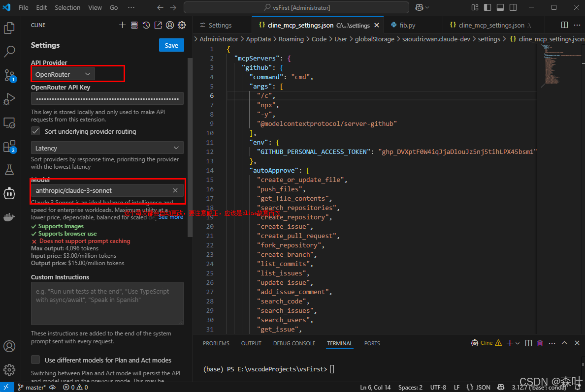Uncheck Sort underlying provider routing
This screenshot has height=392, width=585.
(x=35, y=131)
